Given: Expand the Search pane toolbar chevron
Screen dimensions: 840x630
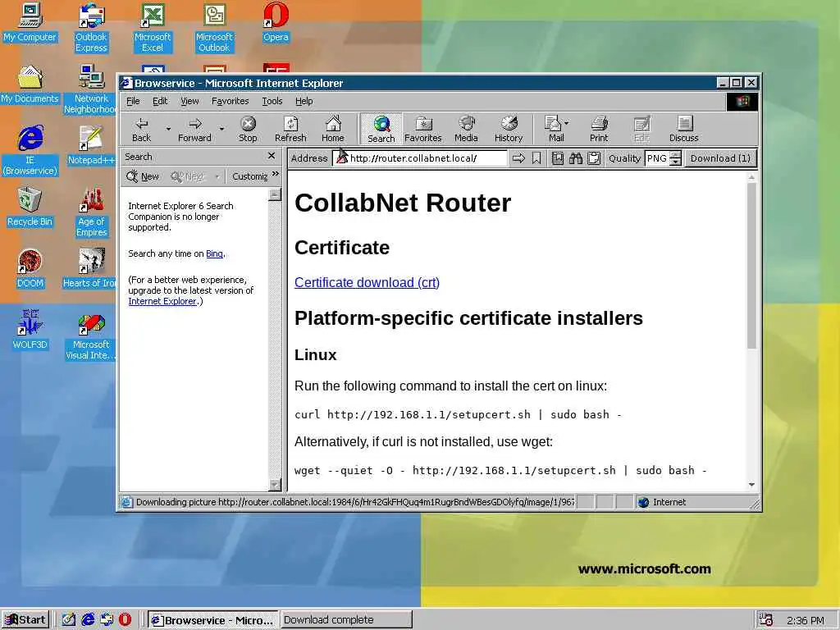Looking at the screenshot, I should pyautogui.click(x=276, y=174).
